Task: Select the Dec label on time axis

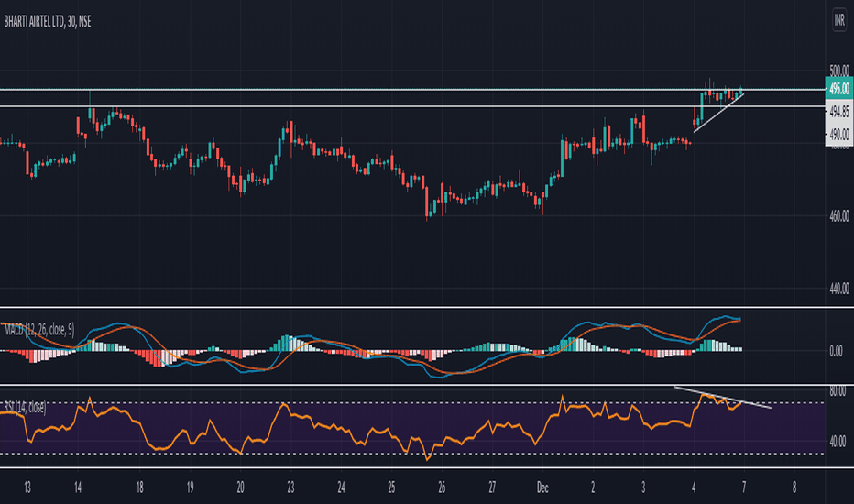Action: [542, 488]
